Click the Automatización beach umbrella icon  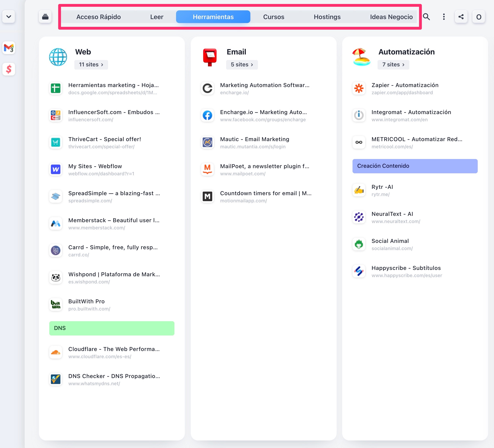coord(361,57)
